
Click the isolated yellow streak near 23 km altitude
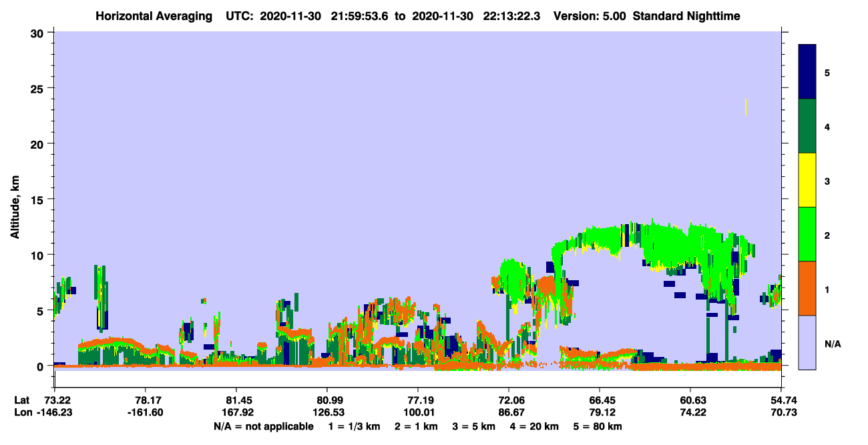pyautogui.click(x=745, y=107)
